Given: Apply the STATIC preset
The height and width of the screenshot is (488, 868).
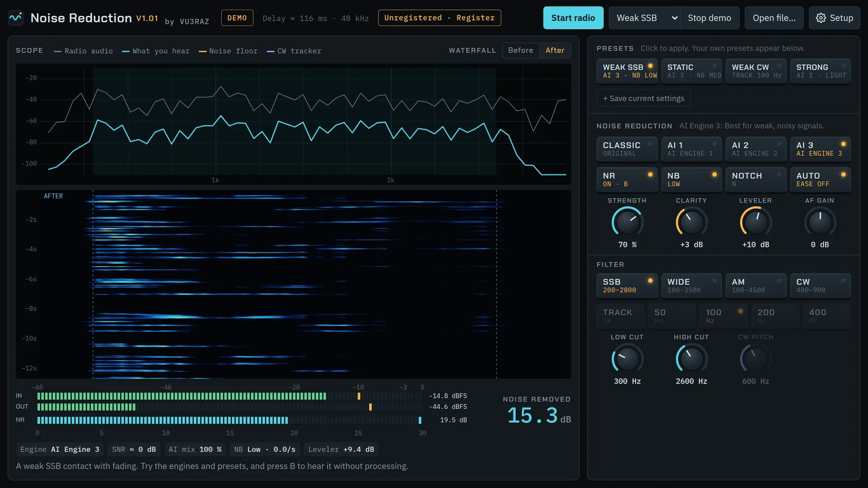Looking at the screenshot, I should click(692, 71).
